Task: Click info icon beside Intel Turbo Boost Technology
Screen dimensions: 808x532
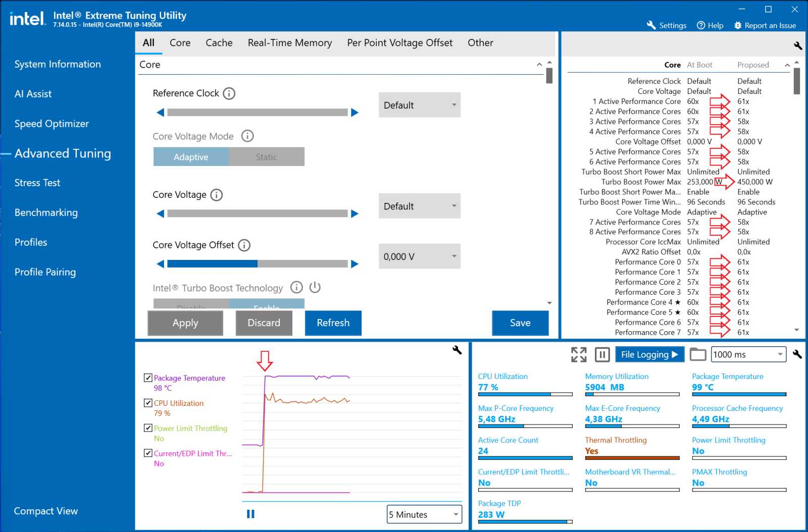Action: 296,287
